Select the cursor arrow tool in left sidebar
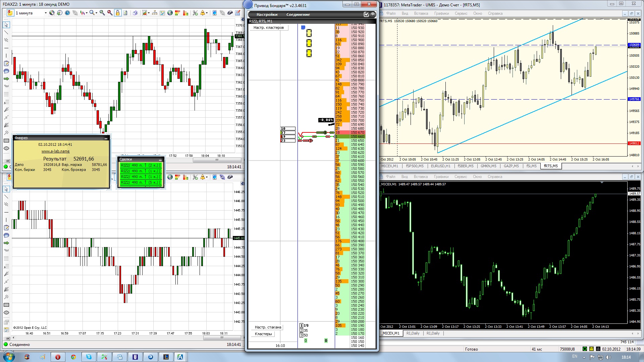 click(x=6, y=25)
